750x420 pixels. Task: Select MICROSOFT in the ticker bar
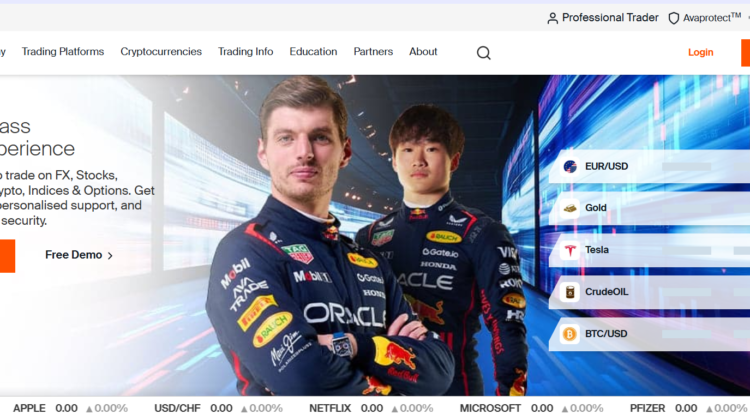click(x=490, y=408)
